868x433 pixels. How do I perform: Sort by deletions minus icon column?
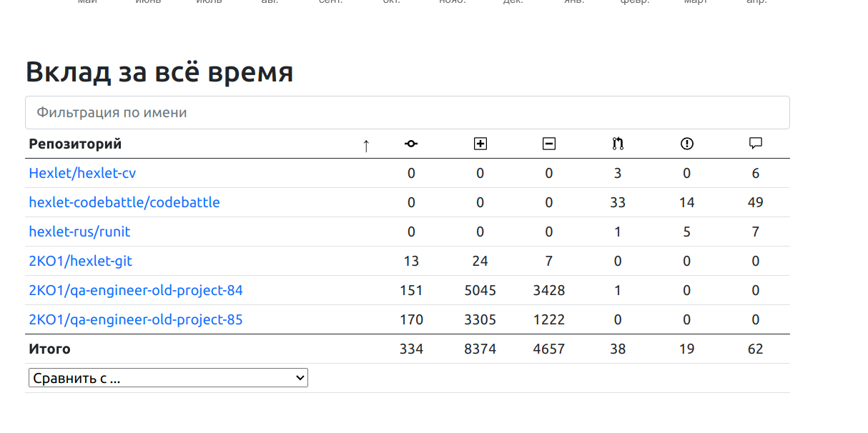549,144
